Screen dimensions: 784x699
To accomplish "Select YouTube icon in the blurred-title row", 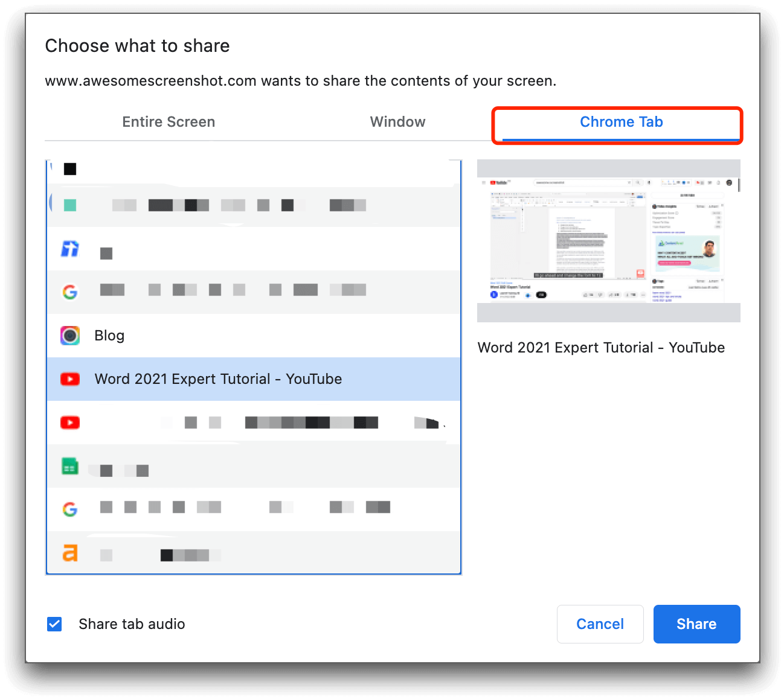I will (70, 423).
